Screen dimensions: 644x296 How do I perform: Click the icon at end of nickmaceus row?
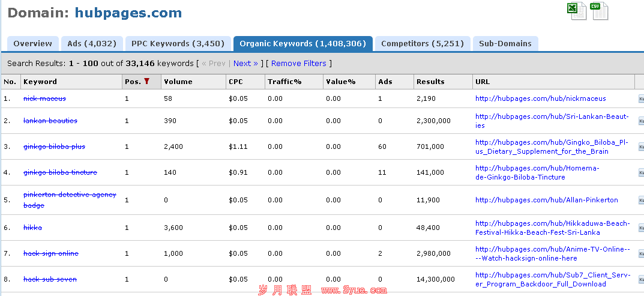click(x=640, y=98)
